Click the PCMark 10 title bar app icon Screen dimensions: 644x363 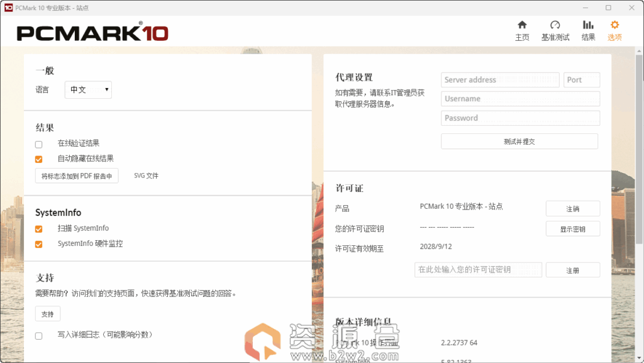(8, 8)
